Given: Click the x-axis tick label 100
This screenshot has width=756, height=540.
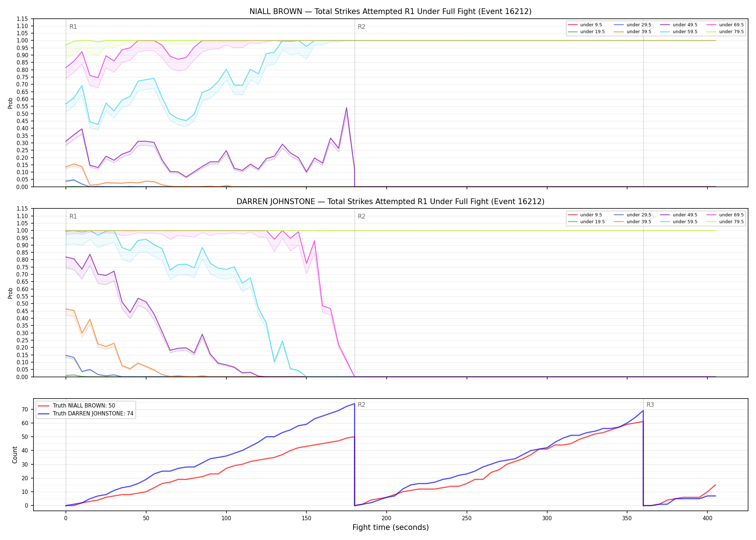Looking at the screenshot, I should click(x=226, y=518).
